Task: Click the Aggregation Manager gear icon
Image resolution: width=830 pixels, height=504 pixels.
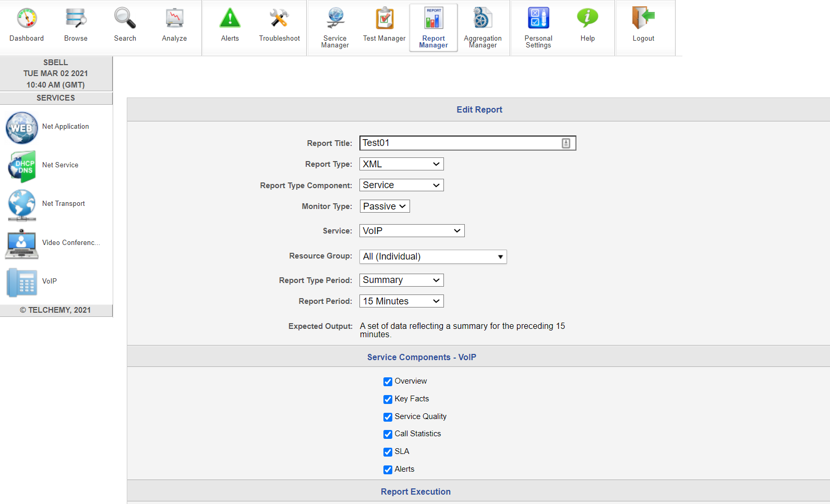Action: [x=483, y=19]
